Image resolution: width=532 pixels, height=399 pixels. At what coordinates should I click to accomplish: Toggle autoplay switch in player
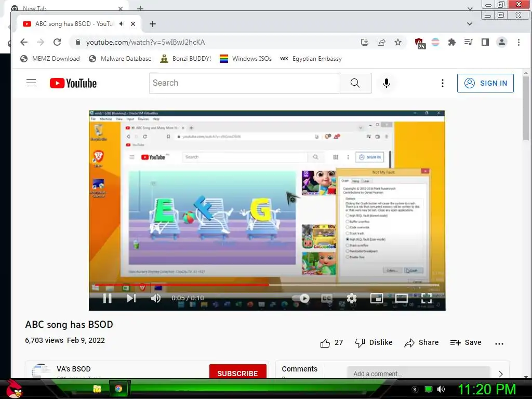click(301, 298)
